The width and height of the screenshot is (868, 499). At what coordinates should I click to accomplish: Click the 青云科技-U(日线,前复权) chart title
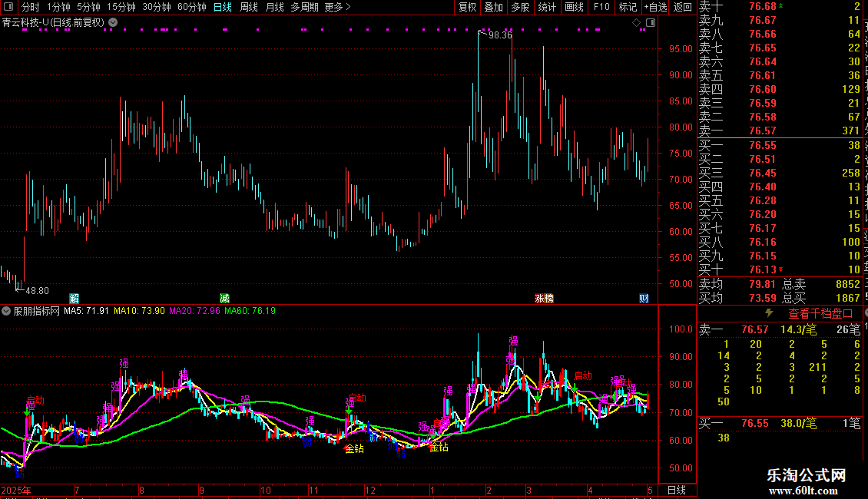(53, 23)
